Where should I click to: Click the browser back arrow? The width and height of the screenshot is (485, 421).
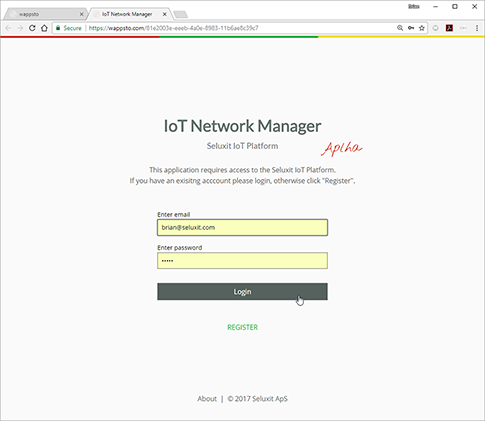coord(8,28)
